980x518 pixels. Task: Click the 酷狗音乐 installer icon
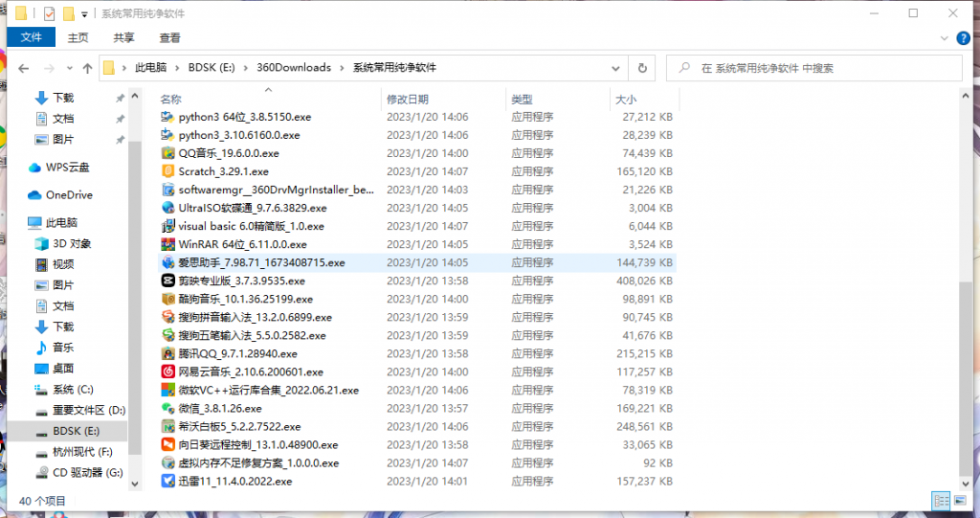[x=167, y=299]
